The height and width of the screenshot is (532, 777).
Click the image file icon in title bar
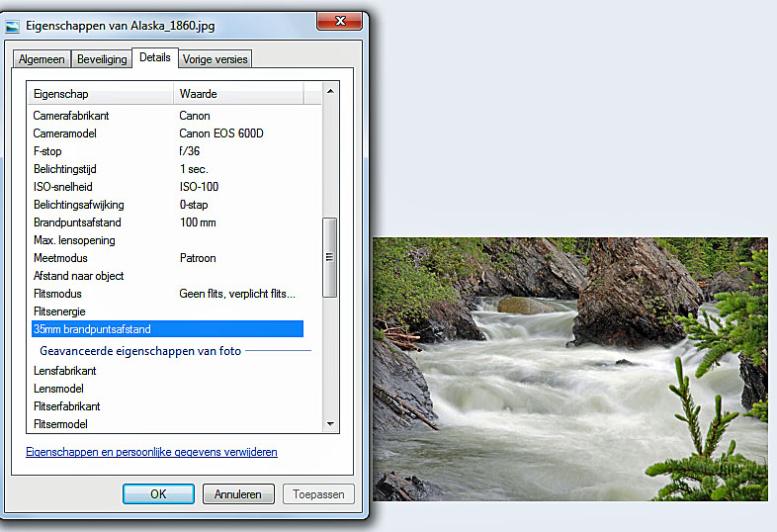[13, 27]
